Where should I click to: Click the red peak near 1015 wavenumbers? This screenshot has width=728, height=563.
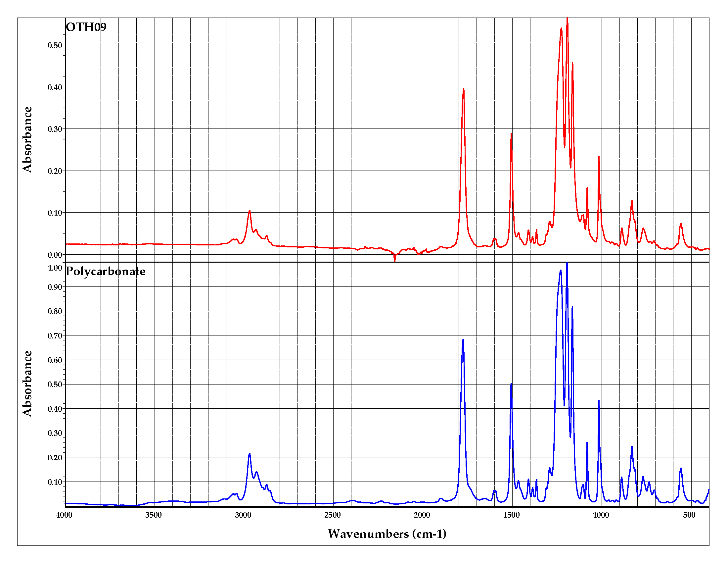[599, 157]
